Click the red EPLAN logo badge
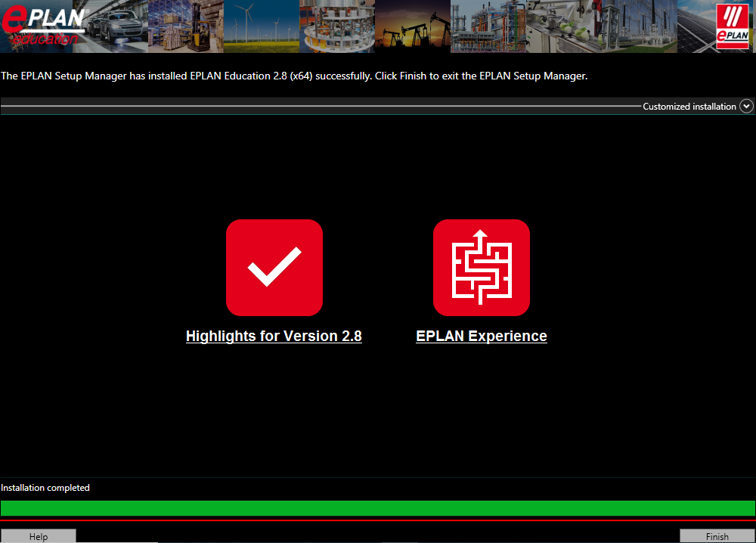The width and height of the screenshot is (756, 543). [733, 26]
